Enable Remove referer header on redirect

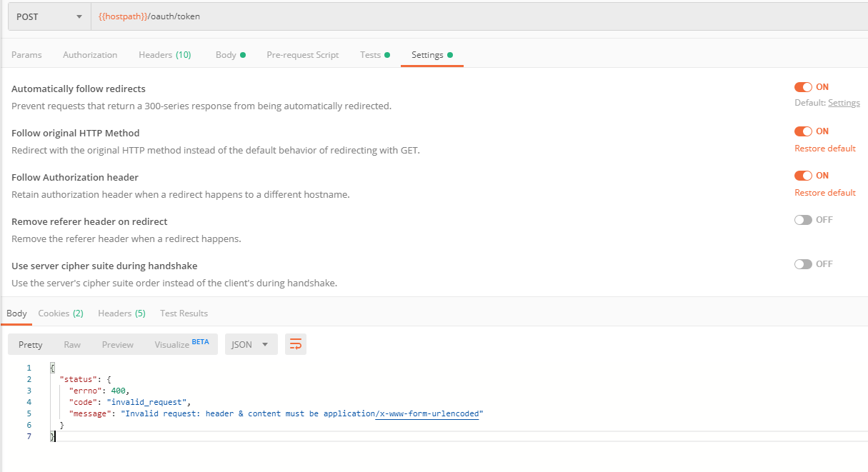(804, 219)
